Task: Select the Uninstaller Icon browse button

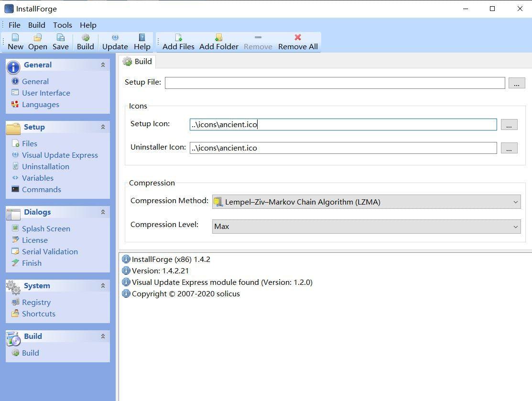Action: click(x=509, y=148)
